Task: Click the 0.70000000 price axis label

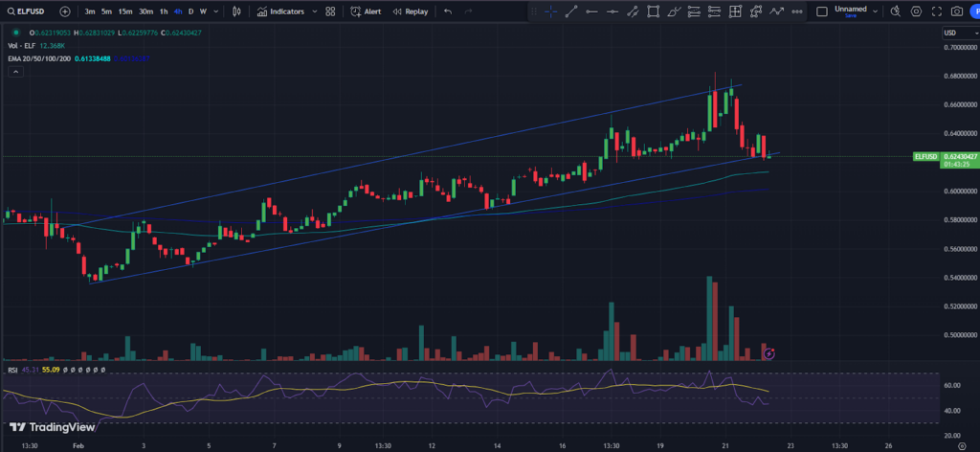Action: tap(959, 47)
